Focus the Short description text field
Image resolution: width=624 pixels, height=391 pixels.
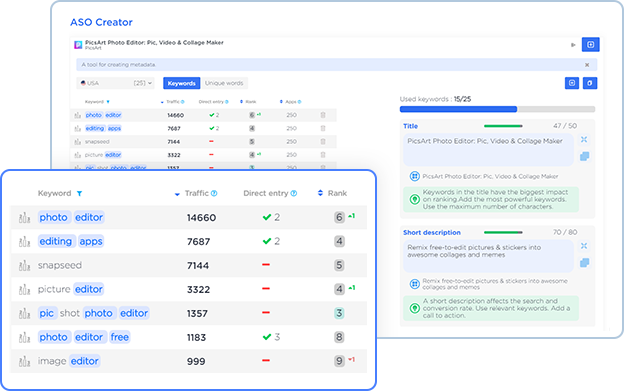488,256
